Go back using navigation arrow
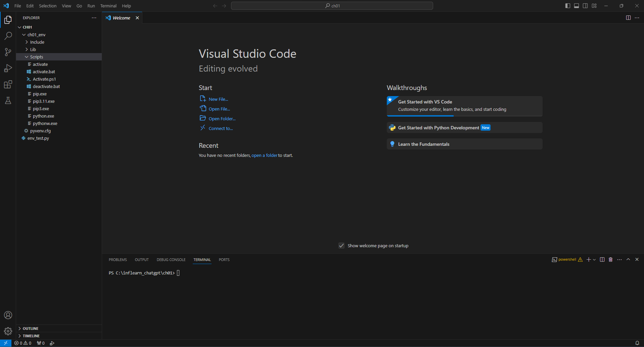Viewport: 644px width, 347px height. point(215,6)
